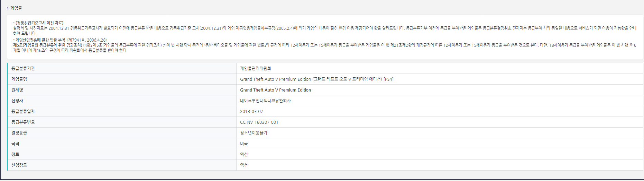Select bold Grand Theft Auto V Premium Edition
The width and height of the screenshot is (644, 181).
(x=275, y=90)
